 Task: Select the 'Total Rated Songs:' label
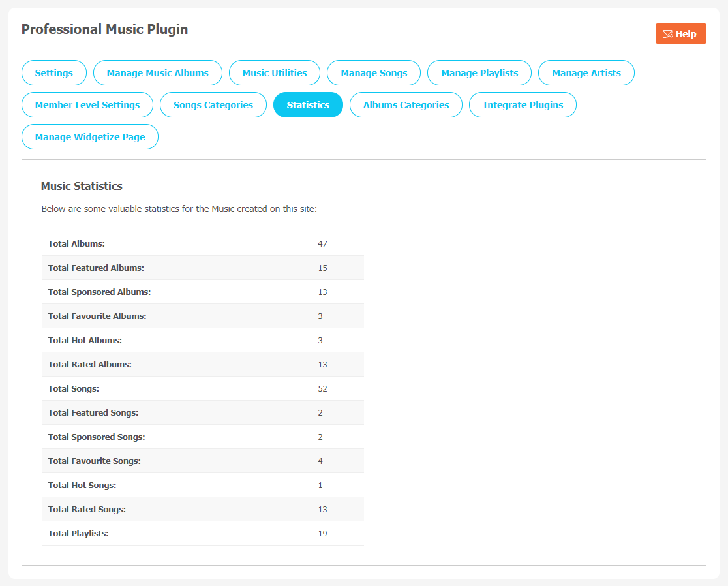tap(87, 510)
